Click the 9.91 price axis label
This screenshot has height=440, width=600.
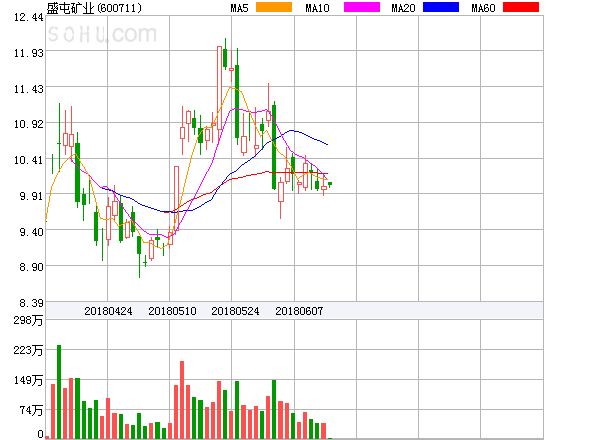point(31,196)
